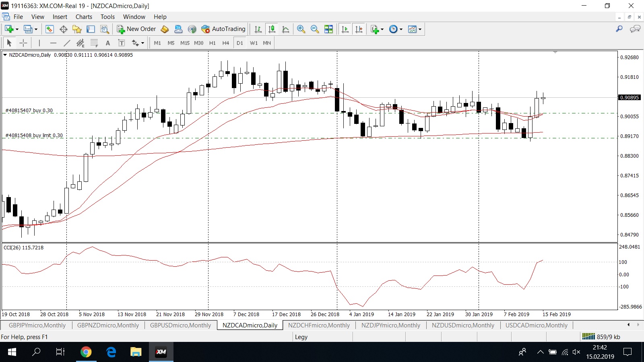Insert a text object with the A tool

[108, 43]
